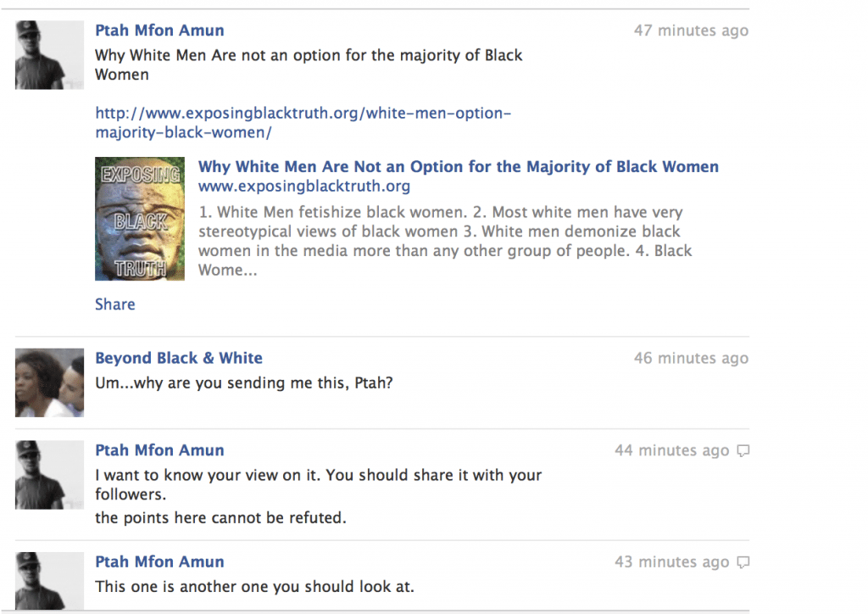Open Ptah's avatar in the 43 minutes ago message
Screen dimensions: 868x614
(x=49, y=581)
